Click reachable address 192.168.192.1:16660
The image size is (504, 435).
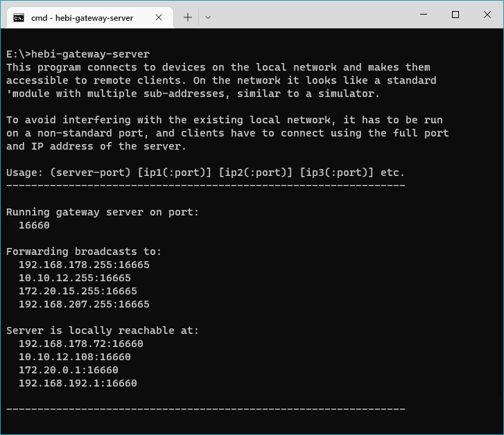(x=78, y=383)
